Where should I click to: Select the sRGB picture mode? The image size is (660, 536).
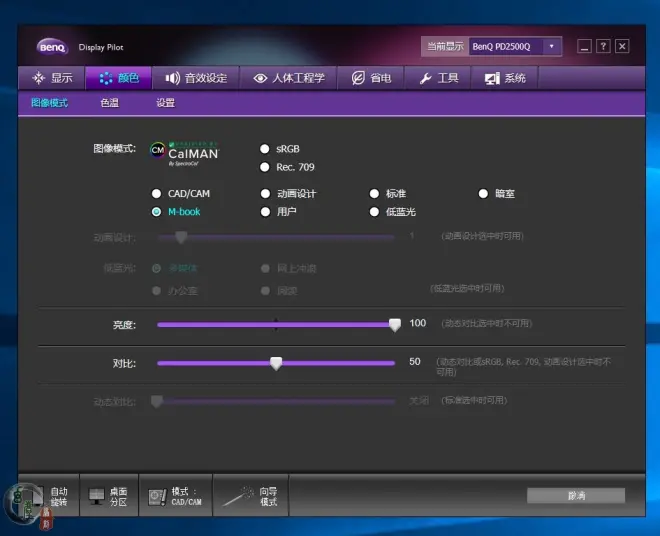(x=265, y=149)
